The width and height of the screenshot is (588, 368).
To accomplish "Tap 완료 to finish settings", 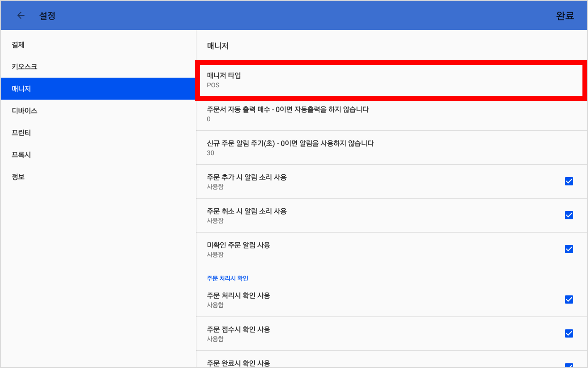I will [565, 16].
